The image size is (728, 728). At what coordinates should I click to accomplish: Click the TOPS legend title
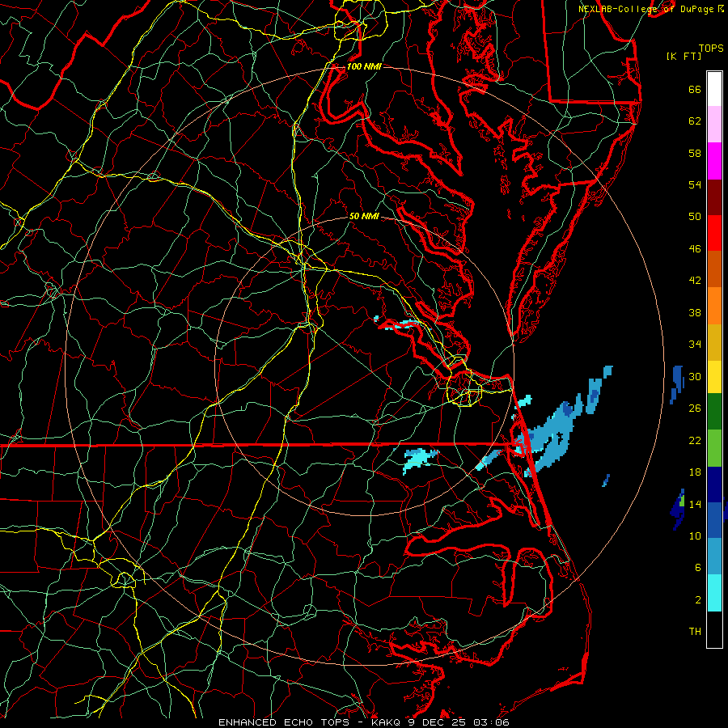click(711, 48)
